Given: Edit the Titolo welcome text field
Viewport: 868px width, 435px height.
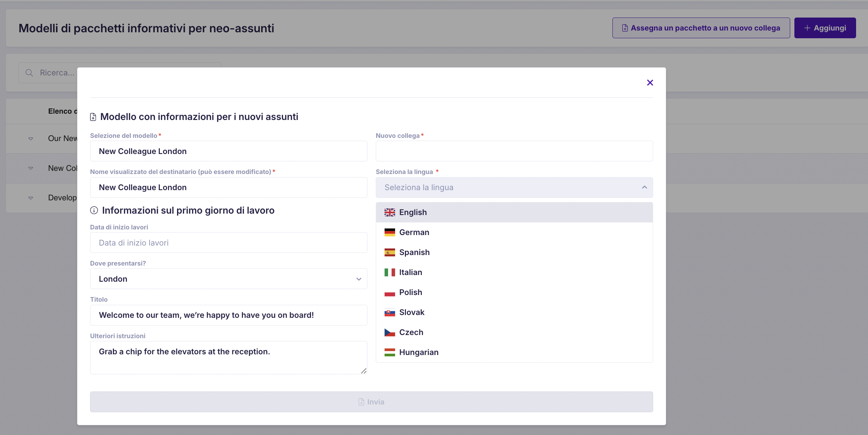Looking at the screenshot, I should click(x=229, y=315).
